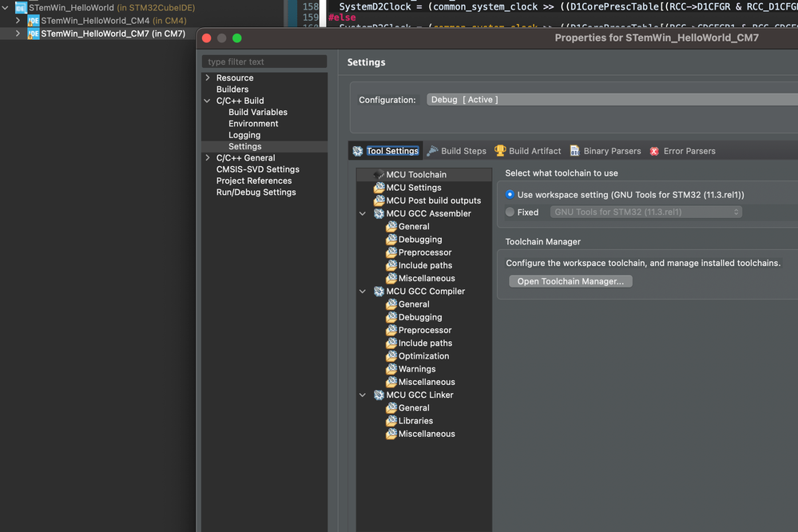798x532 pixels.
Task: Collapse the C/C++ Build tree node
Action: click(x=208, y=100)
